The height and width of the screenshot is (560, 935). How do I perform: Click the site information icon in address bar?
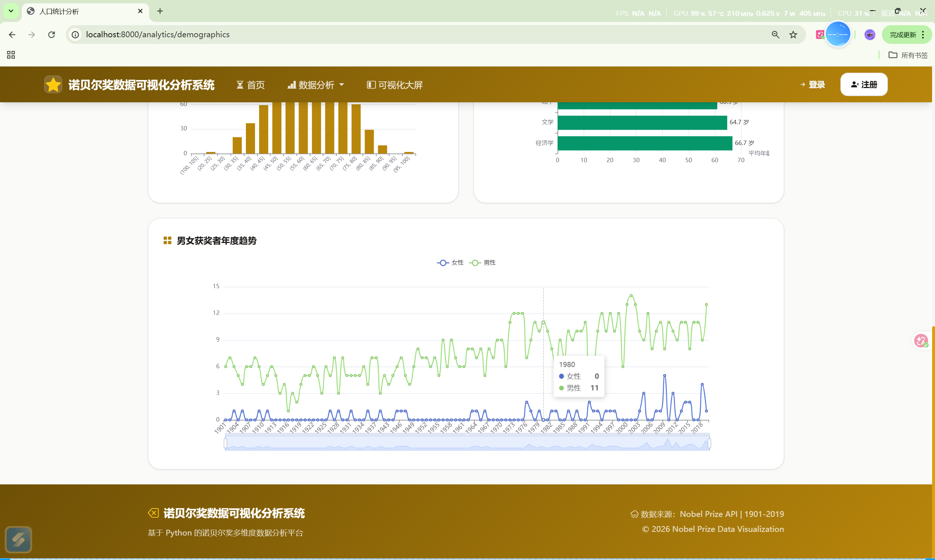point(76,35)
